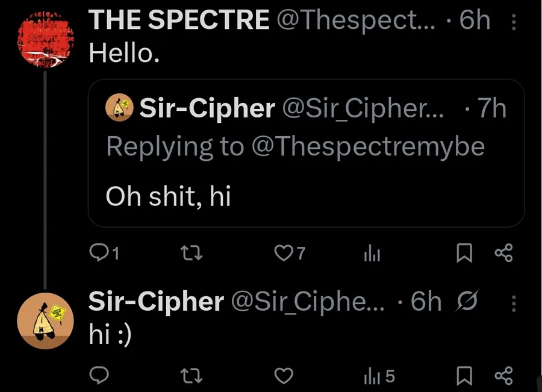Open the quoted "Oh shit, hi" tweet
The width and height of the screenshot is (542, 392).
(x=306, y=196)
